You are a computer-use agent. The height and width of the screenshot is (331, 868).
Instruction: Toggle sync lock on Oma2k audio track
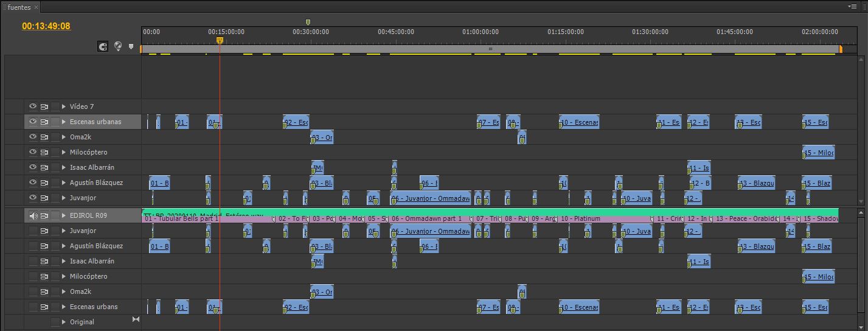click(44, 291)
